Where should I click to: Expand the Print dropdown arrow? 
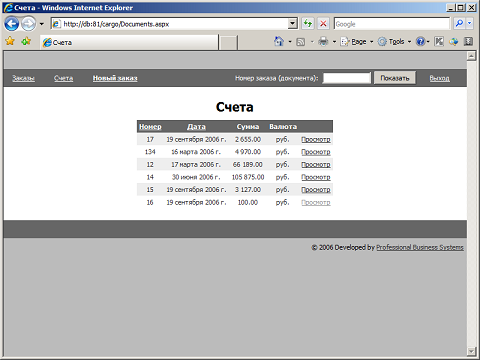(x=334, y=42)
